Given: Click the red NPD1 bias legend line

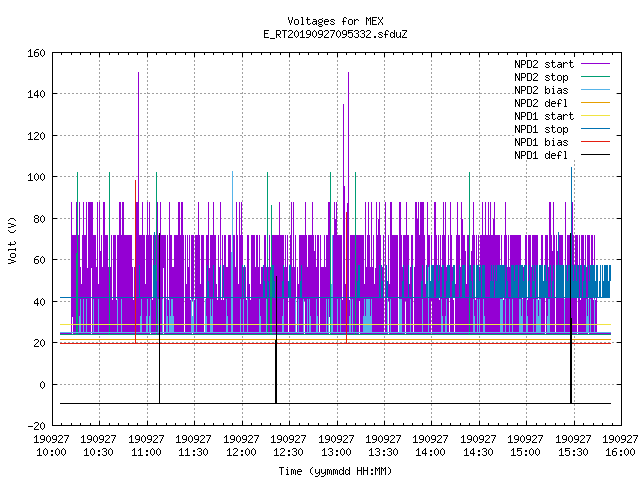Looking at the screenshot, I should coord(595,142).
